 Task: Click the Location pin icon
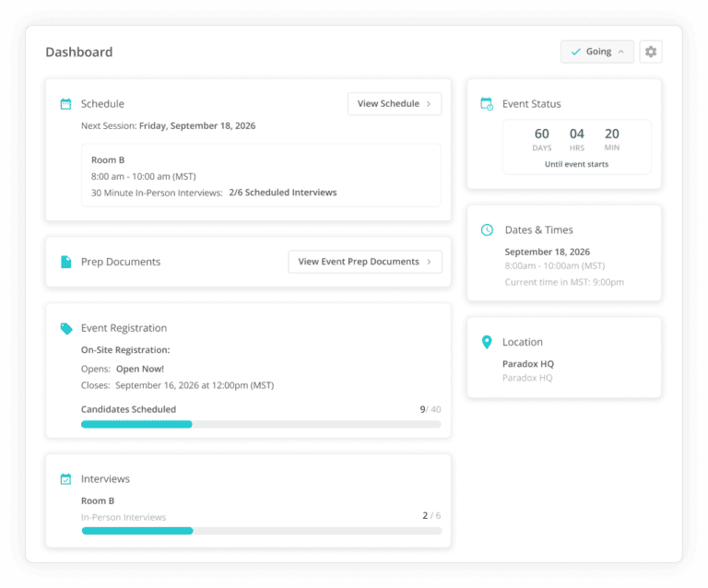pos(487,342)
